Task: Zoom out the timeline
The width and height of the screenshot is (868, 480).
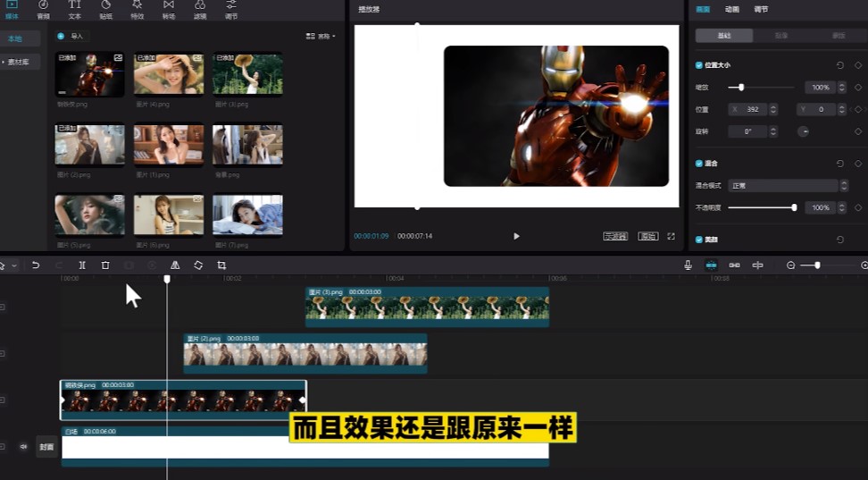Action: 790,265
